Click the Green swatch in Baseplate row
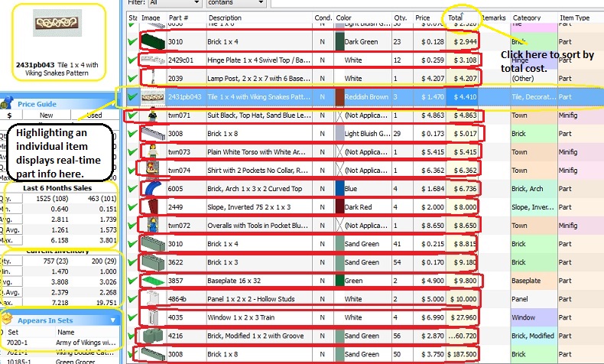The width and height of the screenshot is (604, 364). 339,281
